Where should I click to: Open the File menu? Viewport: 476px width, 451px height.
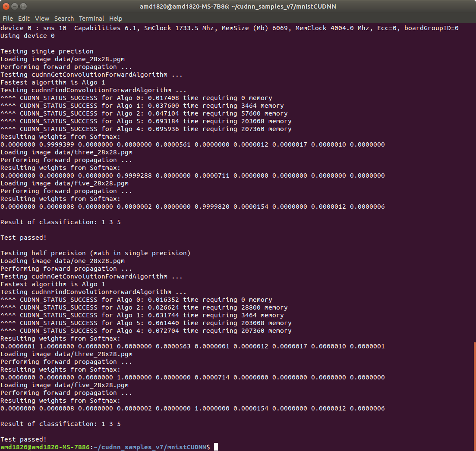click(8, 19)
